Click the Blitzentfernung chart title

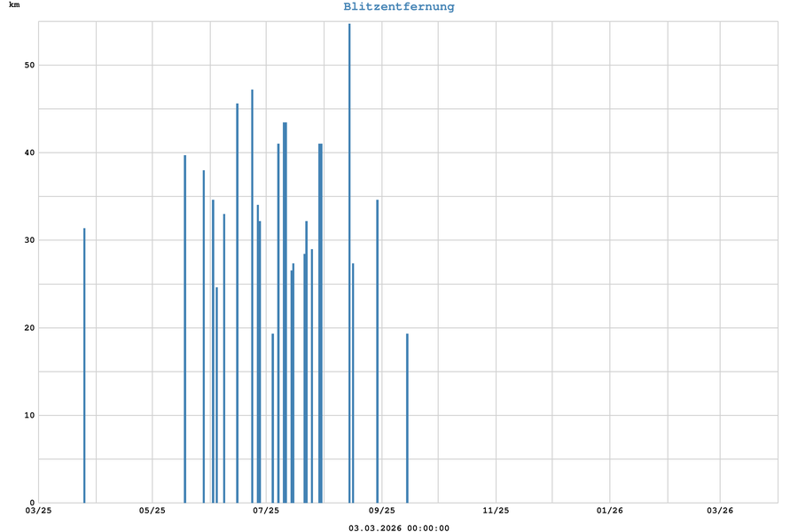coord(399,7)
